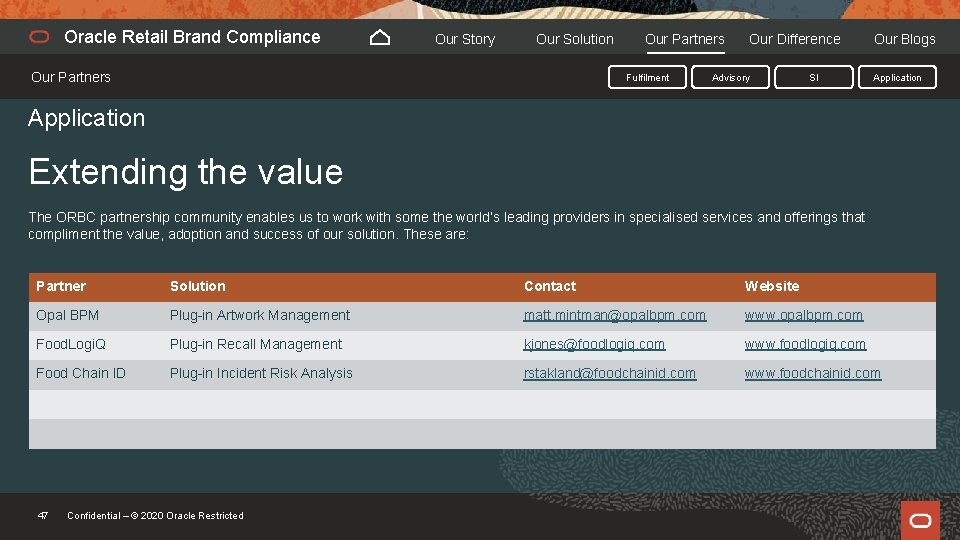Click the Confidential 2020 Oracle Restricted footer
960x540 pixels.
[x=156, y=516]
